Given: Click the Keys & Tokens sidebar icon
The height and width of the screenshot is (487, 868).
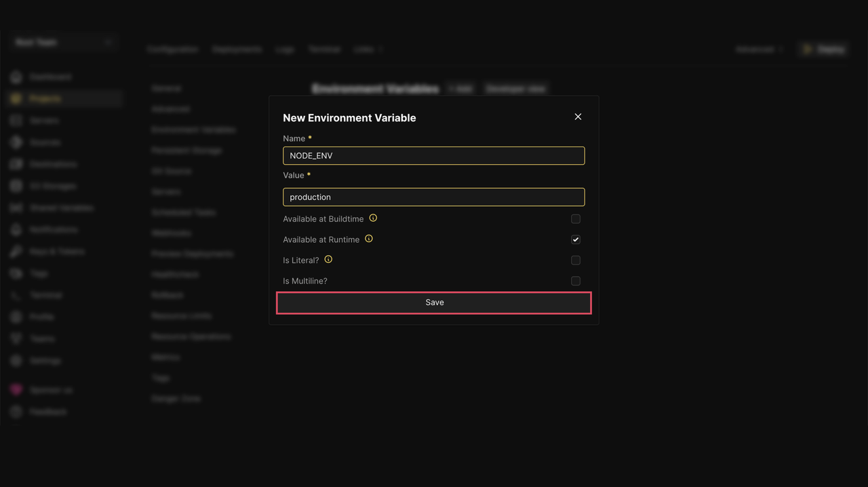Looking at the screenshot, I should [x=16, y=252].
